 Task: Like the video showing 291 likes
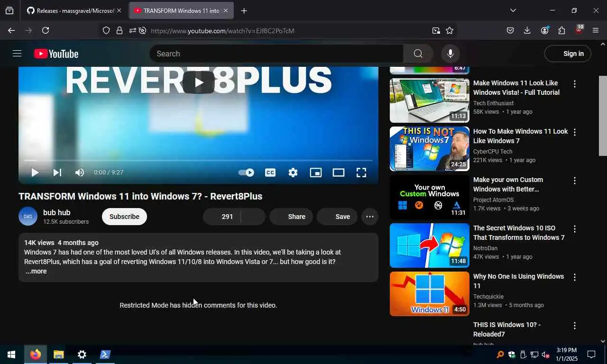(x=222, y=217)
